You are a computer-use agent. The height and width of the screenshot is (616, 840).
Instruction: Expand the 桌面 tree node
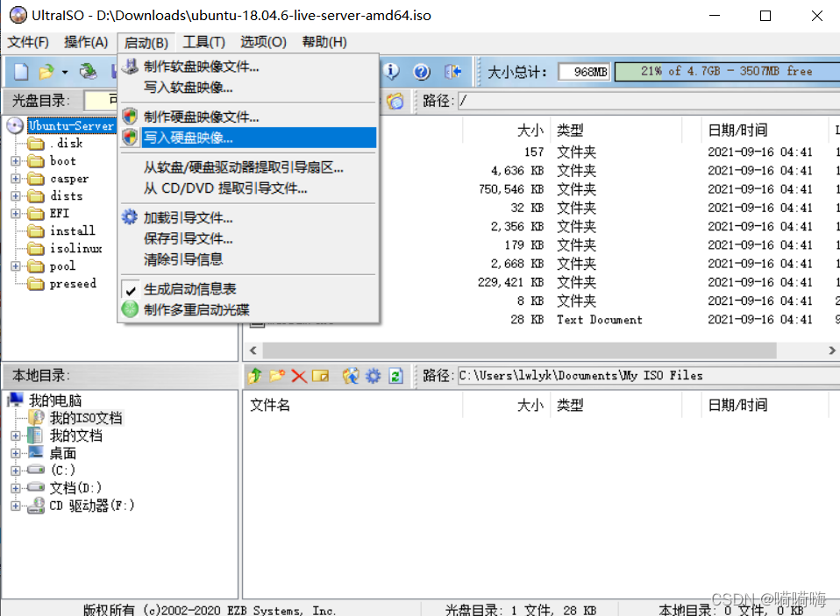(16, 453)
